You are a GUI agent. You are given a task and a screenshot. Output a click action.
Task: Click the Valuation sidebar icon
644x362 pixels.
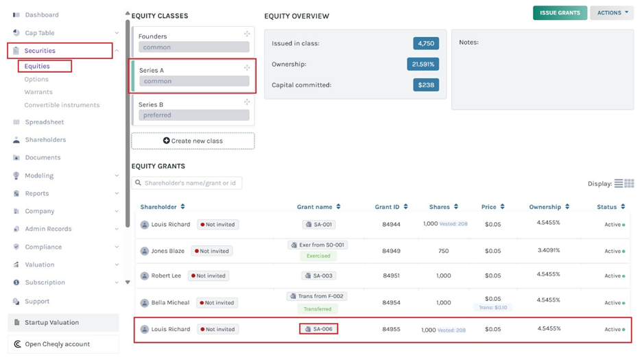(16, 265)
